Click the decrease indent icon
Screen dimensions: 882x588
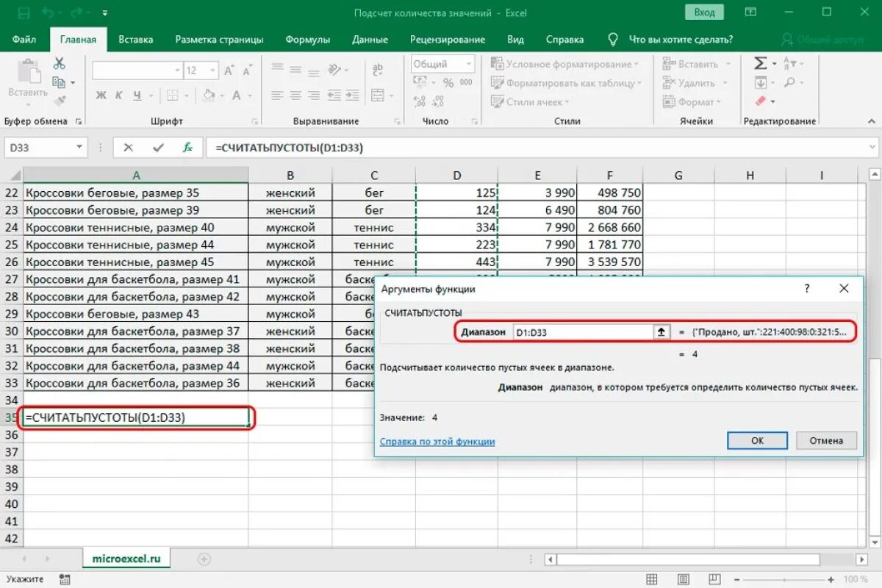pos(335,96)
